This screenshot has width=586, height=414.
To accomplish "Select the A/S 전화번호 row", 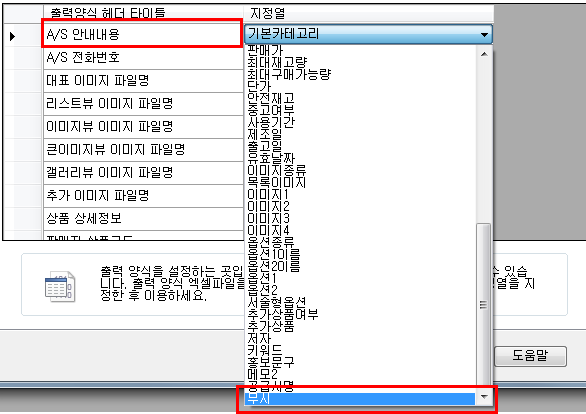I will [x=143, y=58].
